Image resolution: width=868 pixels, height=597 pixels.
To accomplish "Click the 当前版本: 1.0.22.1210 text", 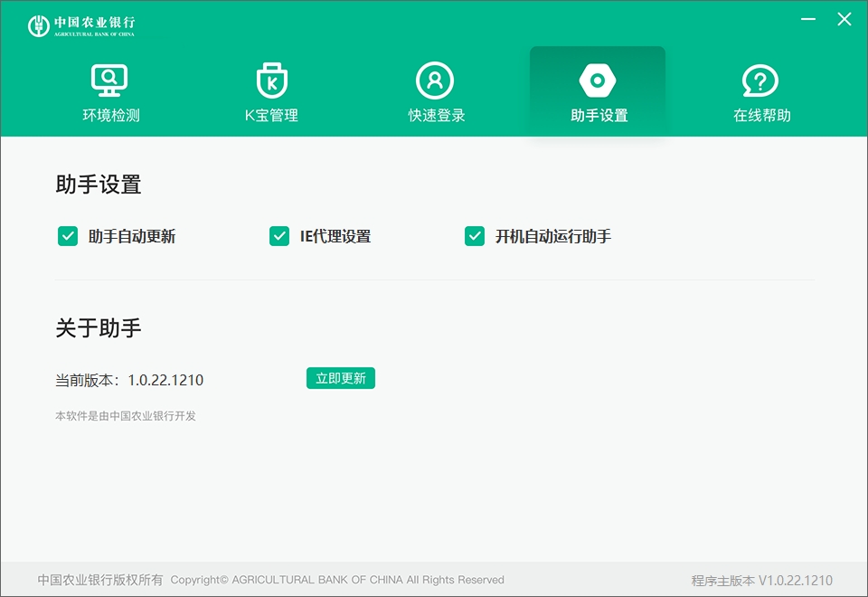I will pos(129,380).
